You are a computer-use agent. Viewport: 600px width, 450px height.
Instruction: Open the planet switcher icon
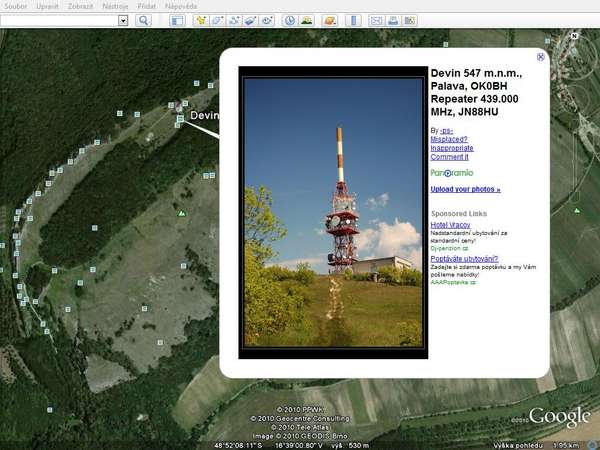329,20
